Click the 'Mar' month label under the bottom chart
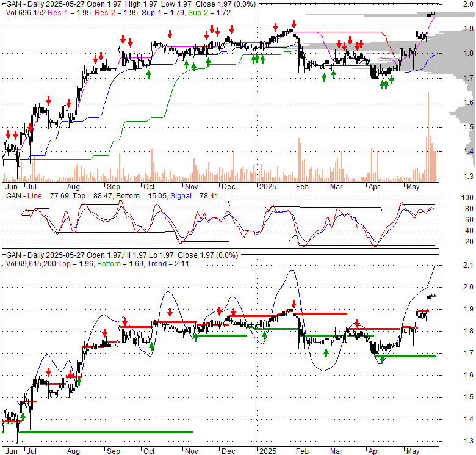Screen dimensions: 476x455 336,451
